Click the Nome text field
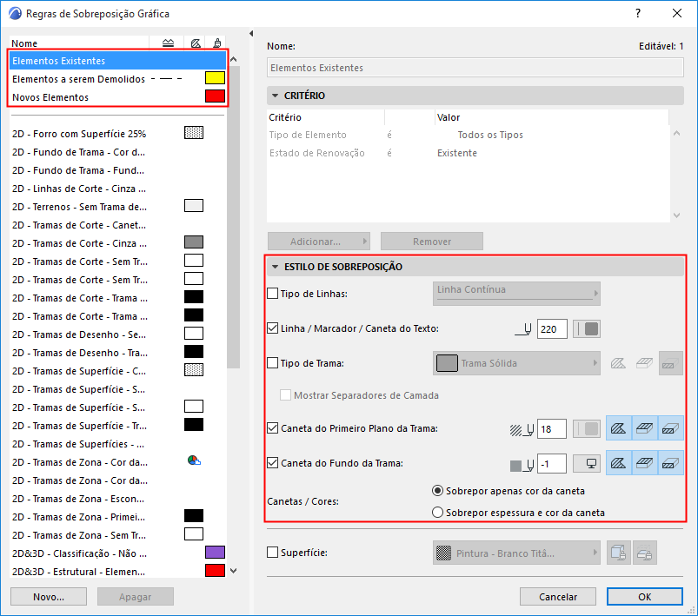Image resolution: width=698 pixels, height=616 pixels. click(475, 68)
